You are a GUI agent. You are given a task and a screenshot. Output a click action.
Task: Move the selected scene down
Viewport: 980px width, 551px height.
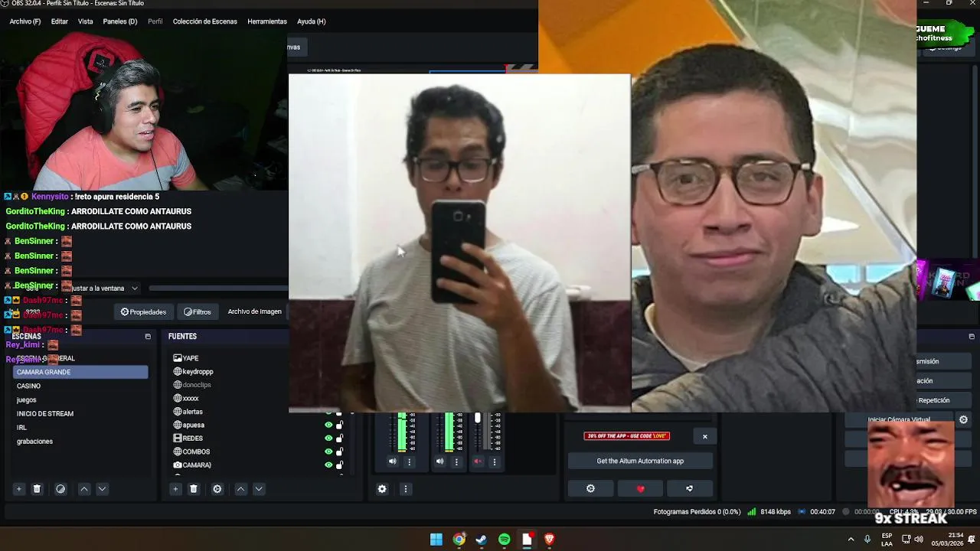coord(102,489)
